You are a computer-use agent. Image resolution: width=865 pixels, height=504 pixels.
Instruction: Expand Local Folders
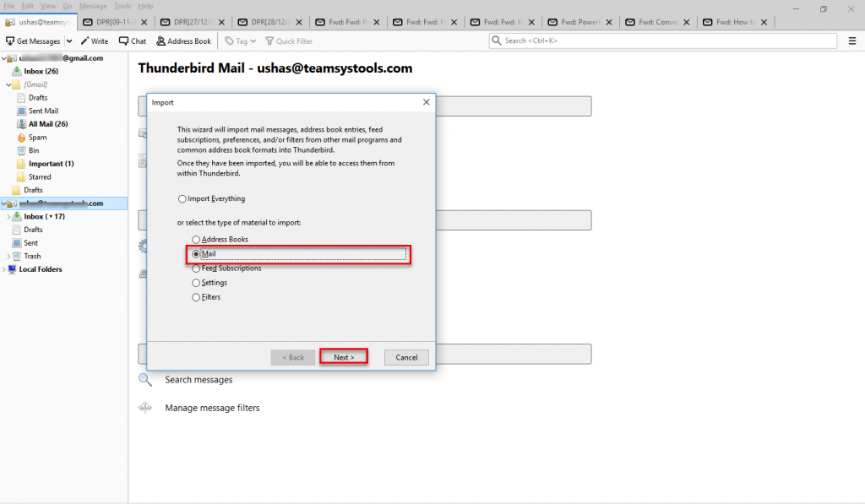tap(4, 269)
